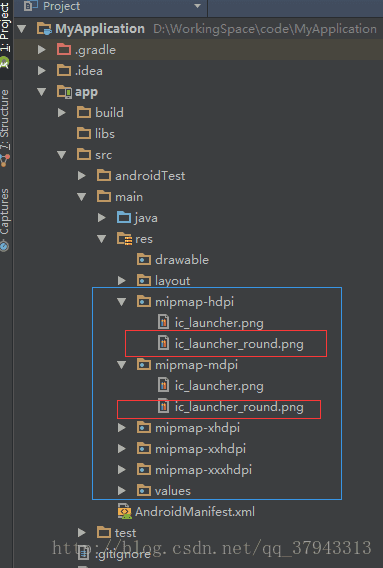The width and height of the screenshot is (383, 568).
Task: Expand the layout folder
Action: pos(122,281)
